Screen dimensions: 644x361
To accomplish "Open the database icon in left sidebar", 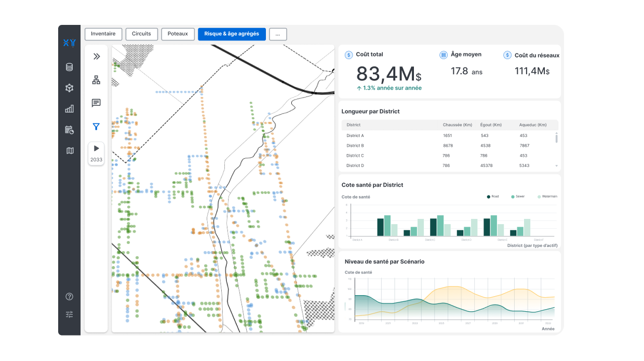I will point(69,67).
